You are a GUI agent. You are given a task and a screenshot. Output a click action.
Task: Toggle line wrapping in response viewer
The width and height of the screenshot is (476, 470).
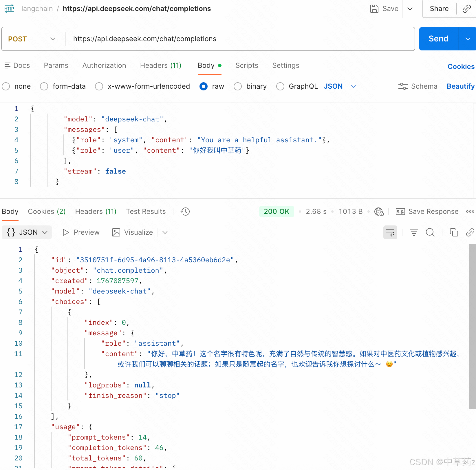pos(390,232)
